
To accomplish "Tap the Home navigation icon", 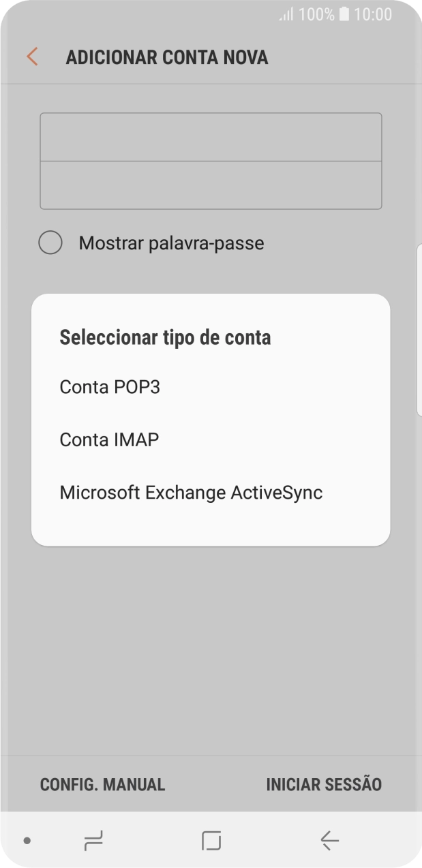I will click(x=210, y=841).
